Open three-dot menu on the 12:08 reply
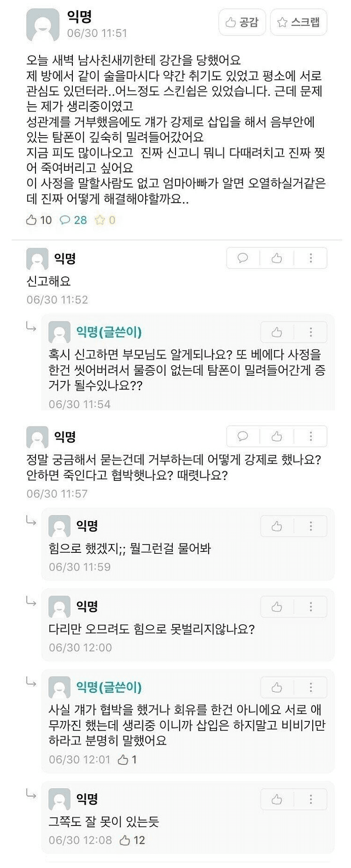 click(x=311, y=800)
